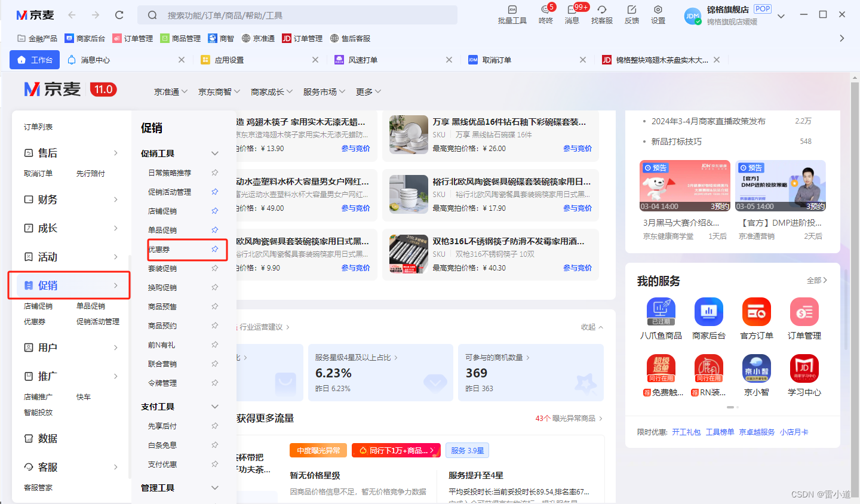Image resolution: width=860 pixels, height=504 pixels.
Task: Switch to the 工作台 tab
Action: coord(35,60)
